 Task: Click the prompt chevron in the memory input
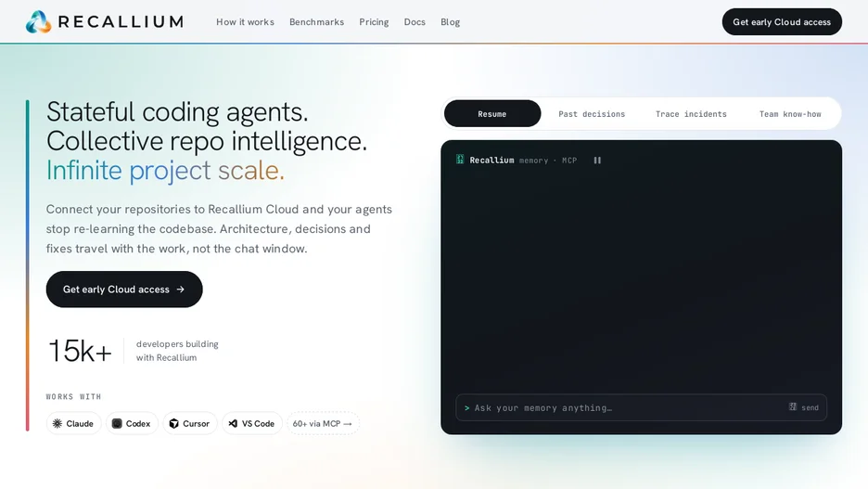click(466, 407)
